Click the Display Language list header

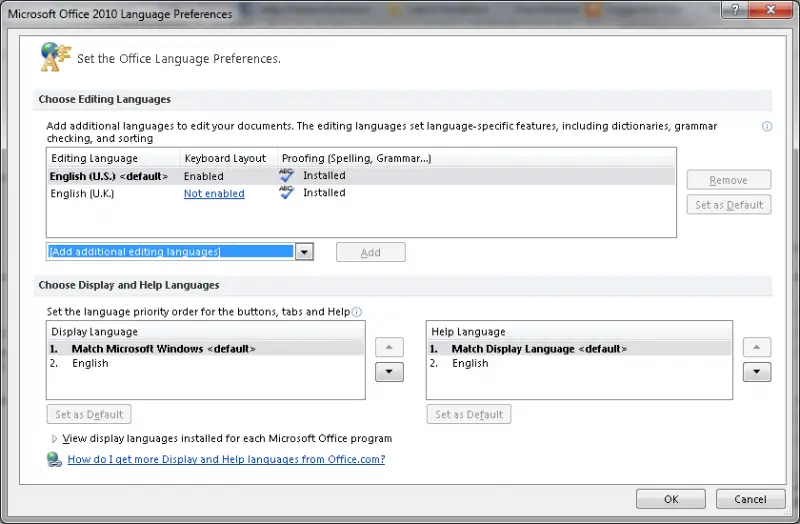coord(206,332)
